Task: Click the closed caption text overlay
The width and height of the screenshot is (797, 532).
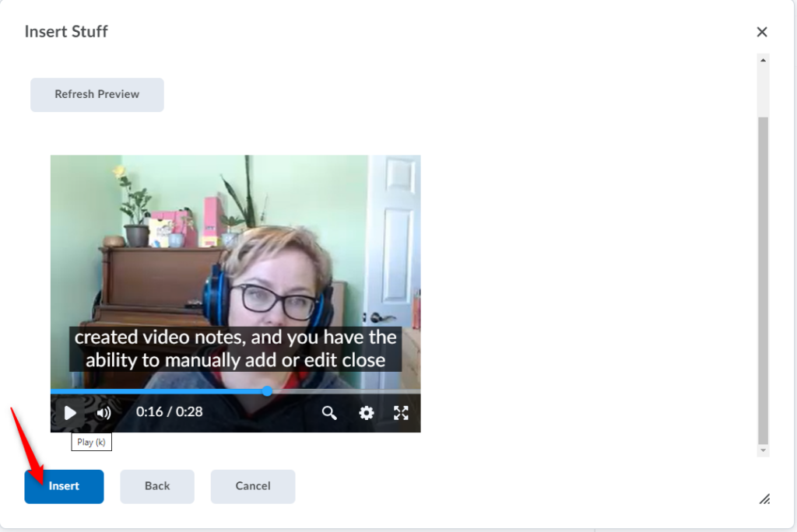Action: (x=235, y=349)
